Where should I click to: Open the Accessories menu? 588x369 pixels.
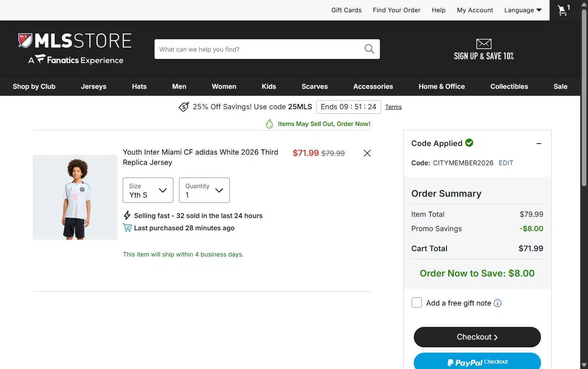(x=373, y=86)
